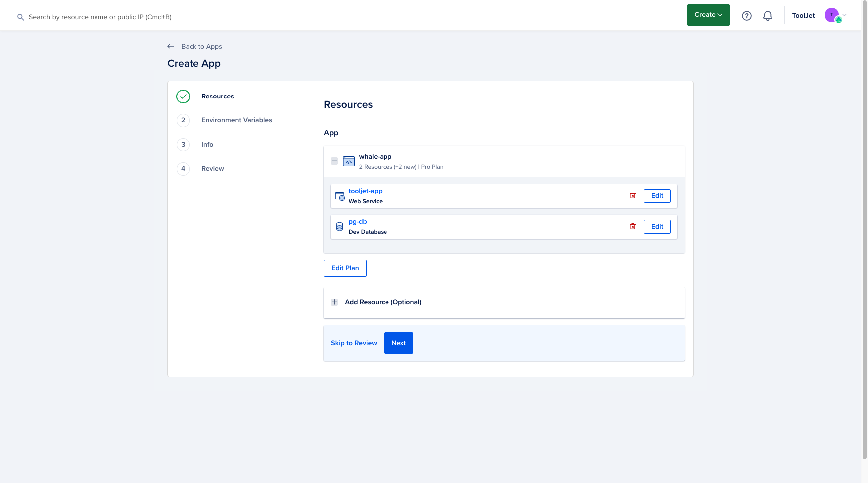
Task: Click the ToolJet user avatar
Action: pyautogui.click(x=832, y=15)
